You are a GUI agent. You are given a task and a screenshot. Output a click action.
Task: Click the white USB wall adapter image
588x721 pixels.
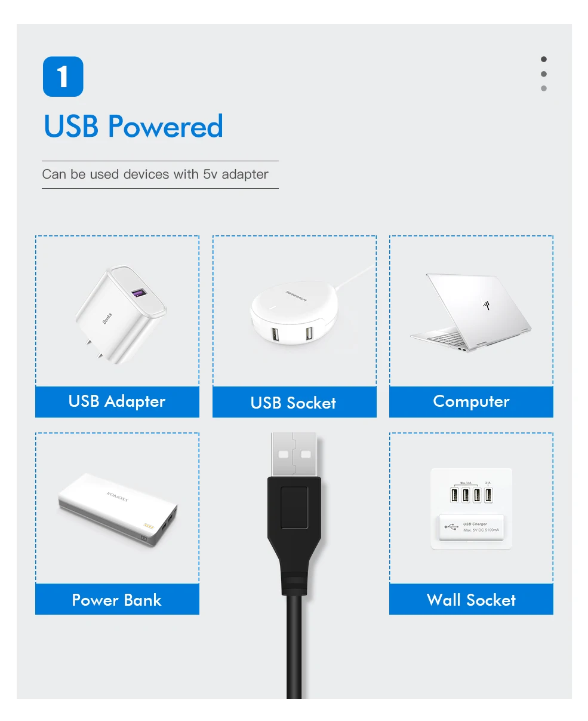121,315
